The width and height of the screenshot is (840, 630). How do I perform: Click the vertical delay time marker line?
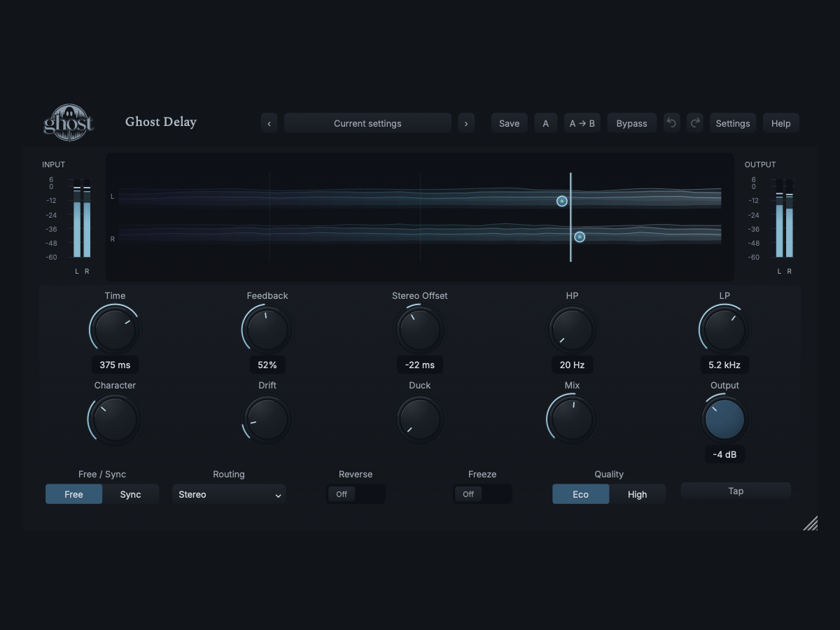click(x=570, y=217)
